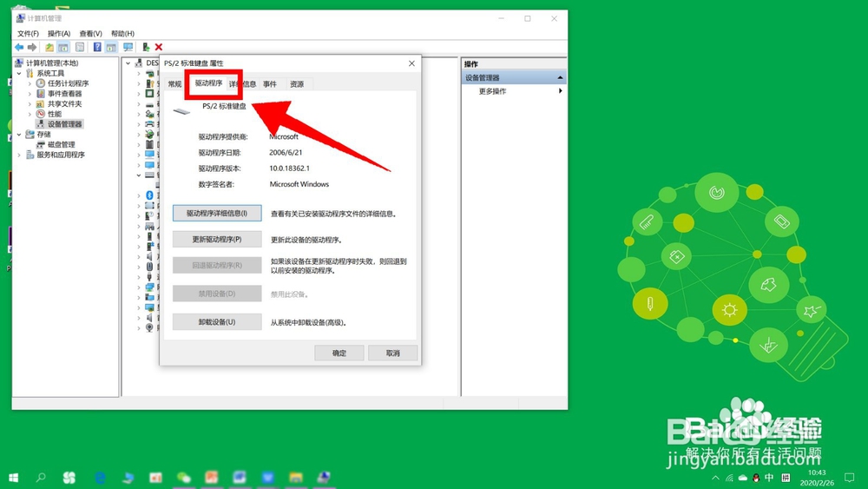Expand the 性能 node
This screenshot has height=489, width=868.
(30, 114)
